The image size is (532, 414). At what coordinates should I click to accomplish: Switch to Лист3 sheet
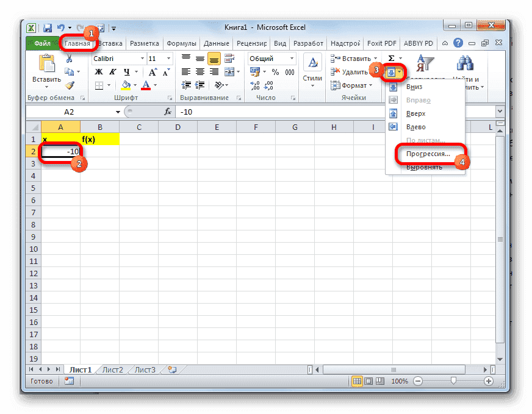pyautogui.click(x=145, y=369)
